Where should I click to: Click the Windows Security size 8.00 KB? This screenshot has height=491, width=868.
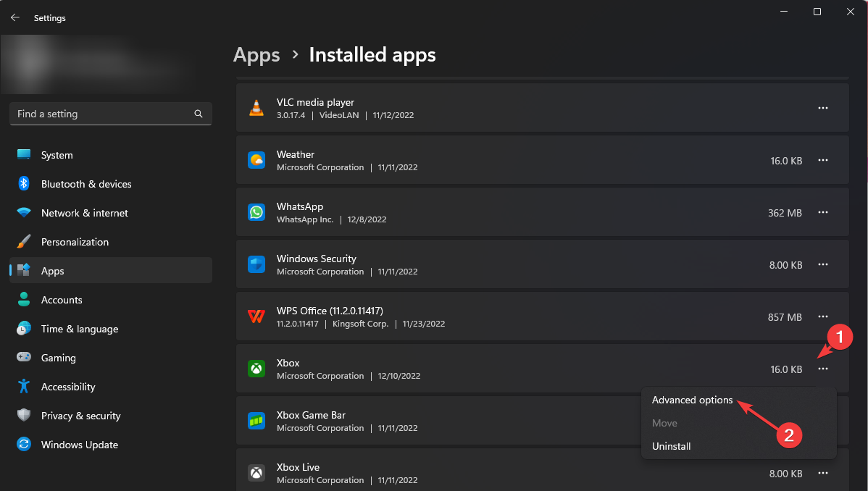[785, 265]
